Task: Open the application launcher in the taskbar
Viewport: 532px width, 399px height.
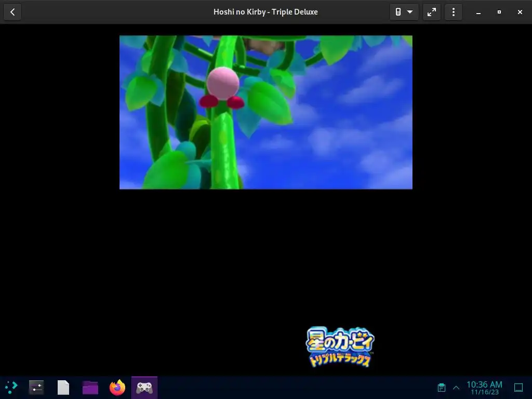Action: click(11, 387)
